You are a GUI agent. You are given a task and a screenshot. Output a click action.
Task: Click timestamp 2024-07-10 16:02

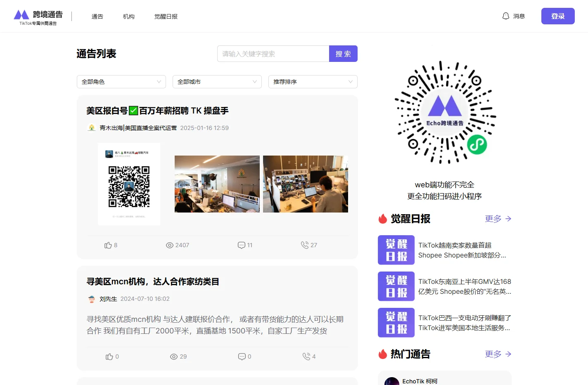coord(145,299)
